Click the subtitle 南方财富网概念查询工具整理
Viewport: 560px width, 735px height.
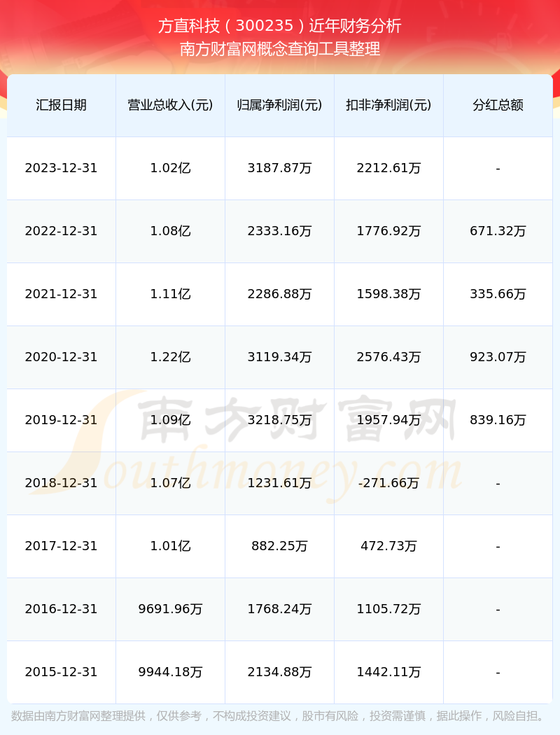pos(280,49)
